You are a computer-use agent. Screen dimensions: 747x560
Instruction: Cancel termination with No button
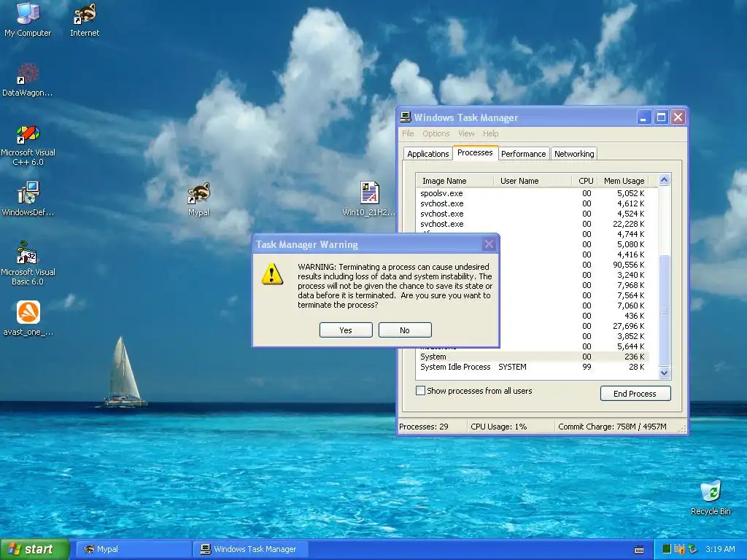click(x=405, y=330)
